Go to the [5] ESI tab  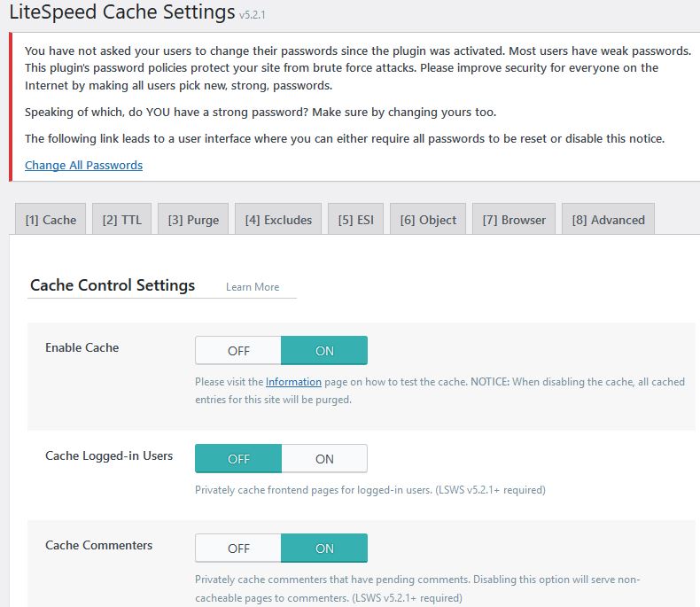[x=356, y=219]
